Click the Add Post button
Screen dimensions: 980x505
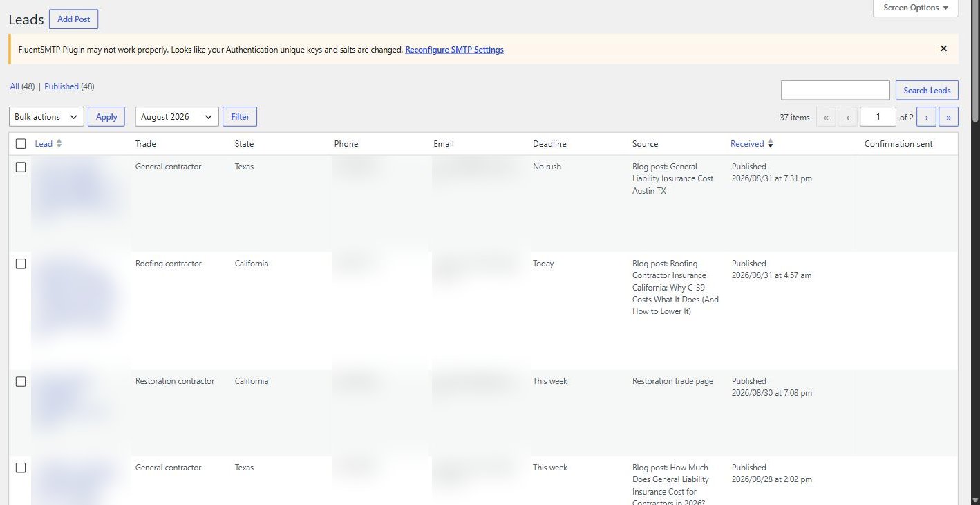[74, 19]
